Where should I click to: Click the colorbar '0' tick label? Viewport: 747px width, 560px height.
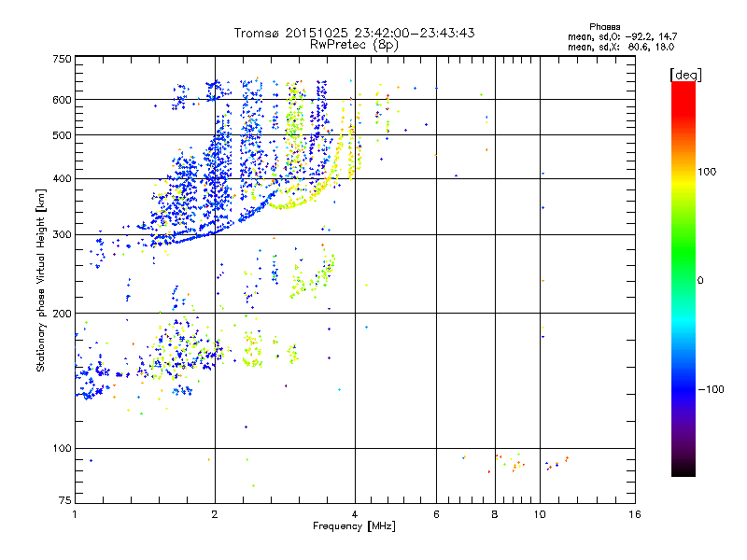coord(700,281)
